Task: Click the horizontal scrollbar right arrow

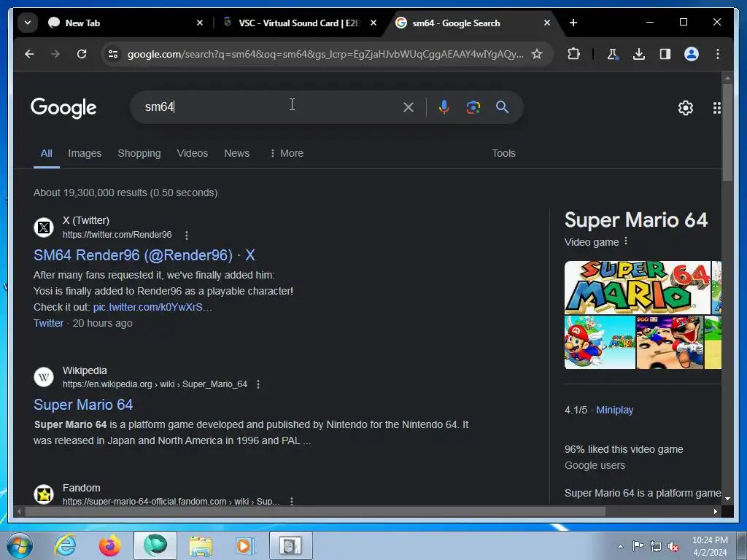Action: [716, 511]
